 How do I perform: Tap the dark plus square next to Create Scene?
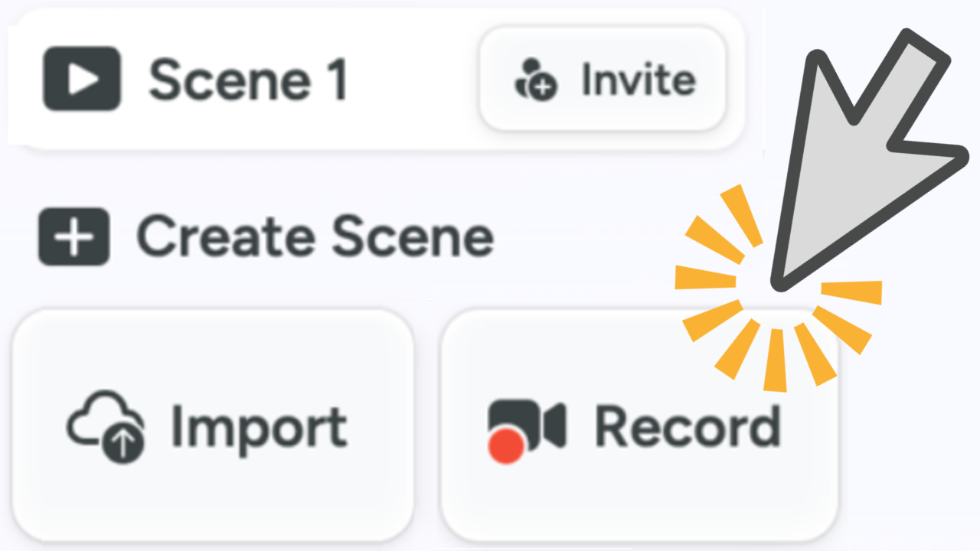pos(72,236)
